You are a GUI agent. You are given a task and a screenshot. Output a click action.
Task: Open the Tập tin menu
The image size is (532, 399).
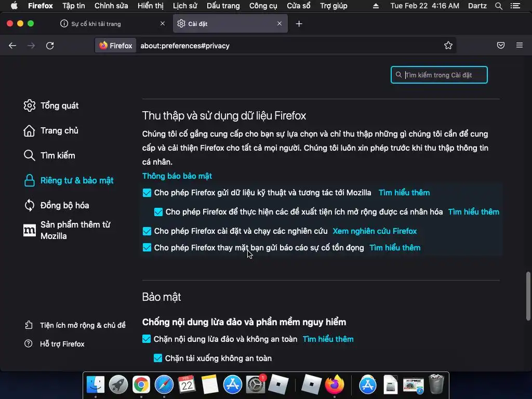coord(74,6)
